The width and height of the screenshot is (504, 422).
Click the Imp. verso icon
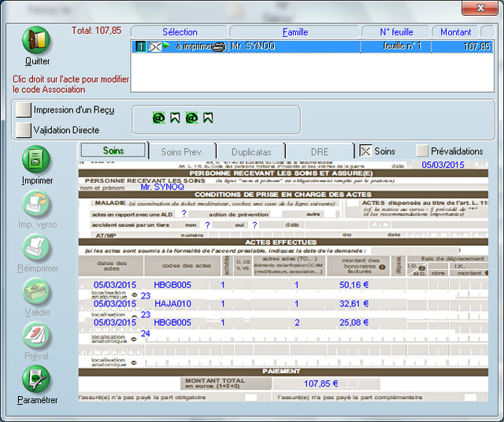(x=37, y=206)
